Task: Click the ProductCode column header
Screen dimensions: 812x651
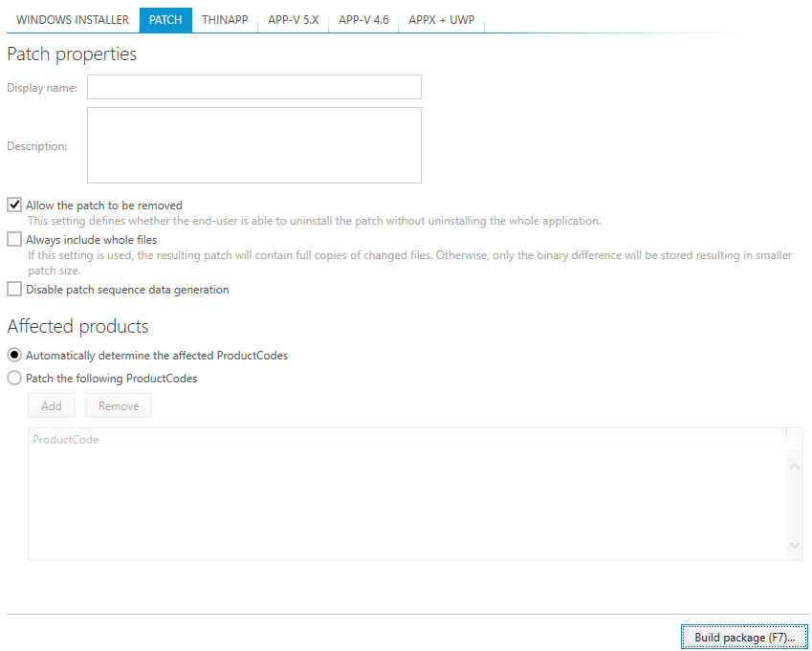Action: (x=66, y=440)
